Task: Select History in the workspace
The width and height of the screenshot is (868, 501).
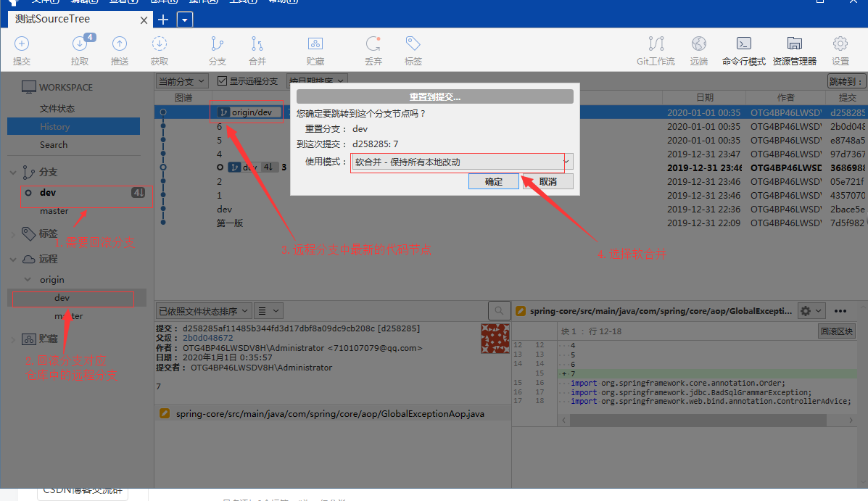Action: [74, 126]
